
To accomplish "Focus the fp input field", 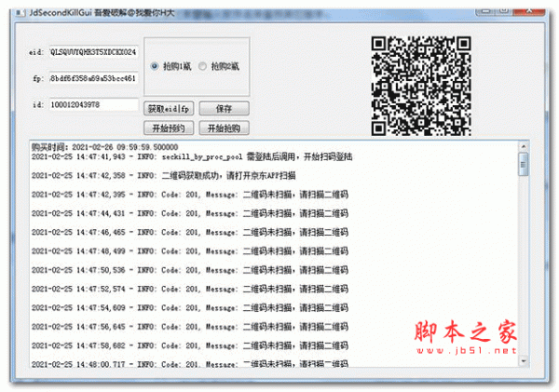I will point(93,78).
